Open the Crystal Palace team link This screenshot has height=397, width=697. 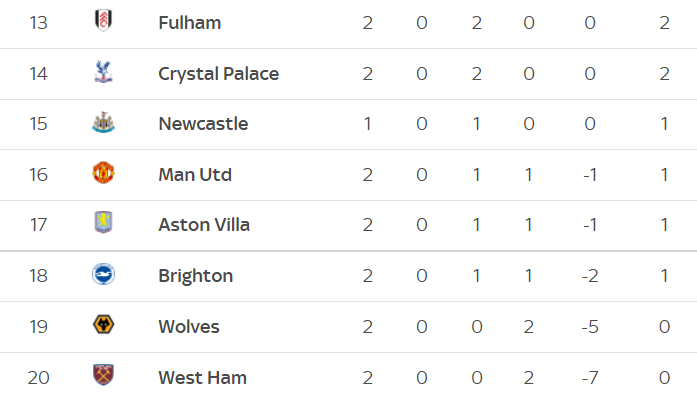tap(219, 74)
